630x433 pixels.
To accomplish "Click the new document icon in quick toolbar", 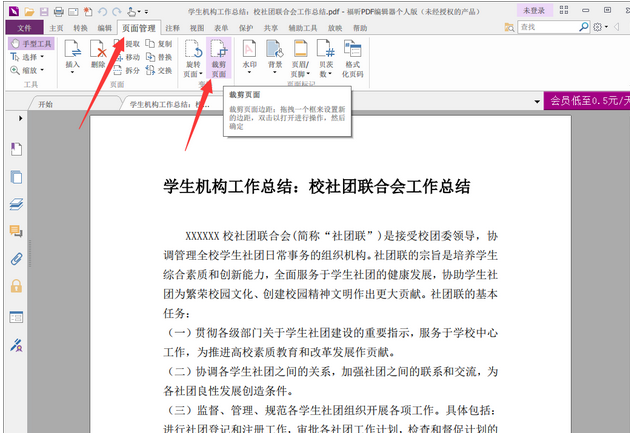I will pyautogui.click(x=88, y=12).
